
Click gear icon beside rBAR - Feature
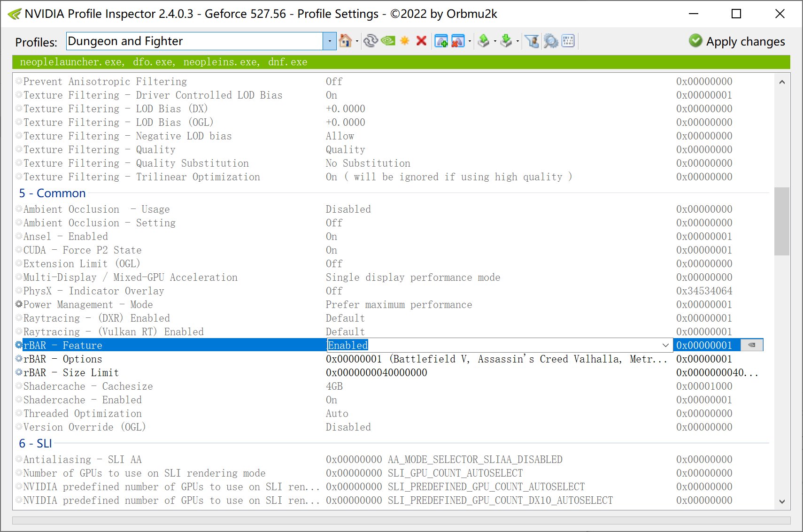tap(19, 345)
